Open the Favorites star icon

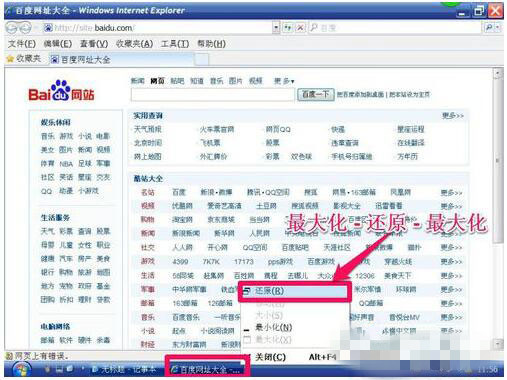click(x=10, y=59)
